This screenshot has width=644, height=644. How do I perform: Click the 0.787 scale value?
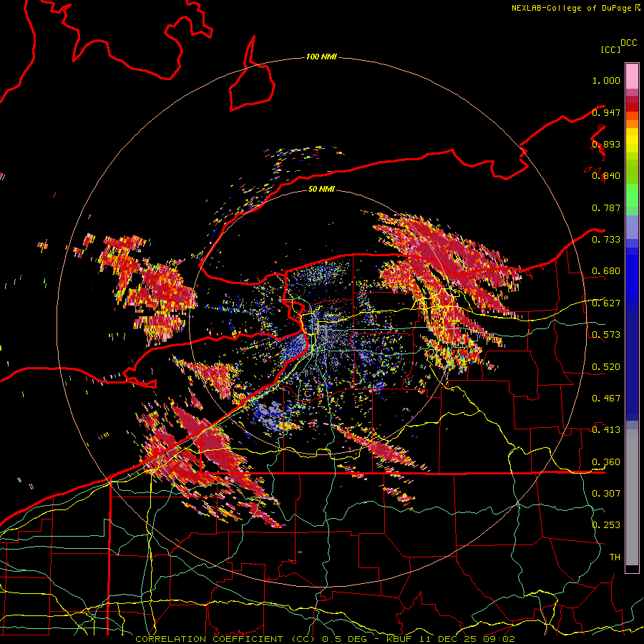(x=606, y=208)
